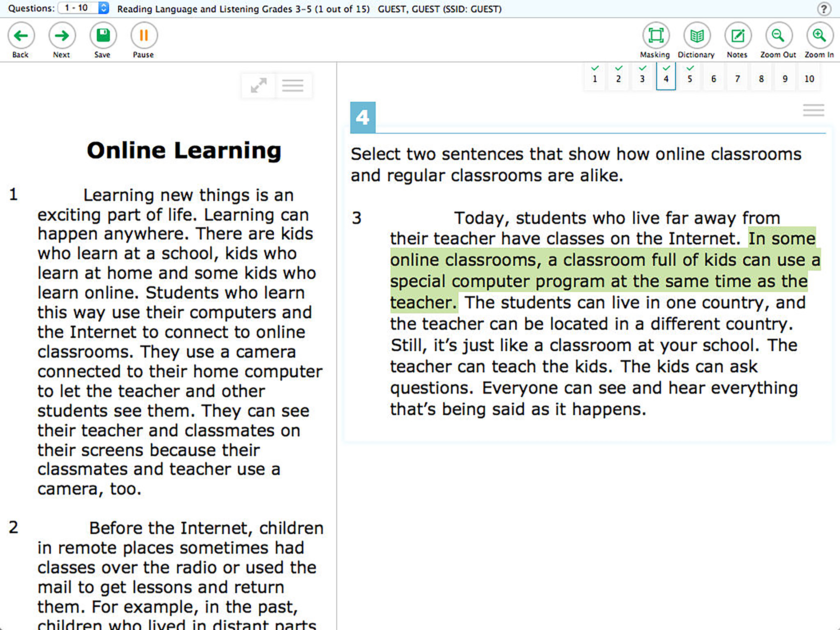Screen dimensions: 840x630
Task: Pause the test with Pause button
Action: [144, 36]
